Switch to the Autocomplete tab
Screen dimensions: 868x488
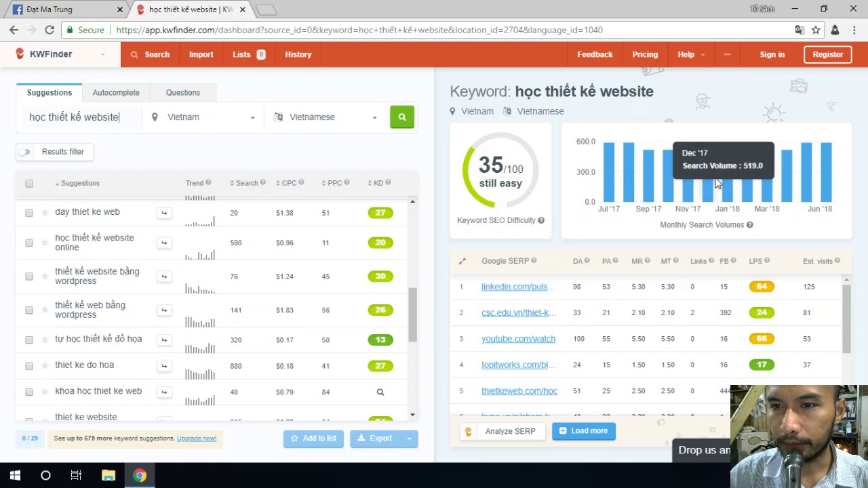pyautogui.click(x=116, y=92)
